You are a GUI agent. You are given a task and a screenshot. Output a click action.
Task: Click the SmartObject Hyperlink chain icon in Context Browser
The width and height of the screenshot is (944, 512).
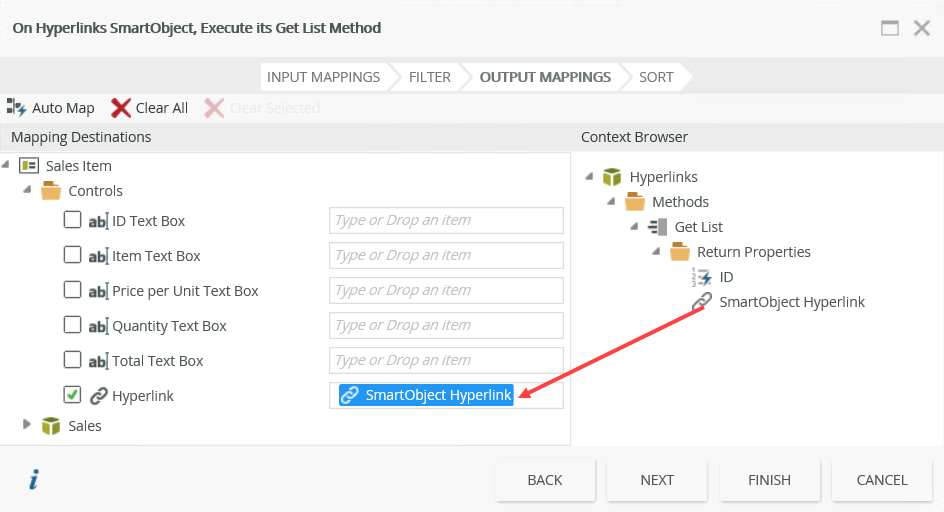tap(702, 302)
